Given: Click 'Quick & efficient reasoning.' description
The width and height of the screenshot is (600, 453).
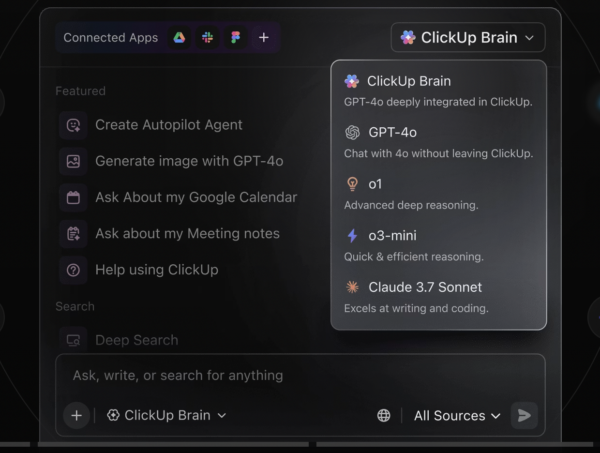Looking at the screenshot, I should pos(414,257).
